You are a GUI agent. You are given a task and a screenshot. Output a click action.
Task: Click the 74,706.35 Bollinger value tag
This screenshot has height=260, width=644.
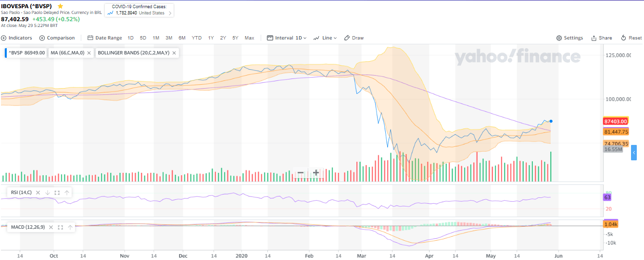pos(616,143)
